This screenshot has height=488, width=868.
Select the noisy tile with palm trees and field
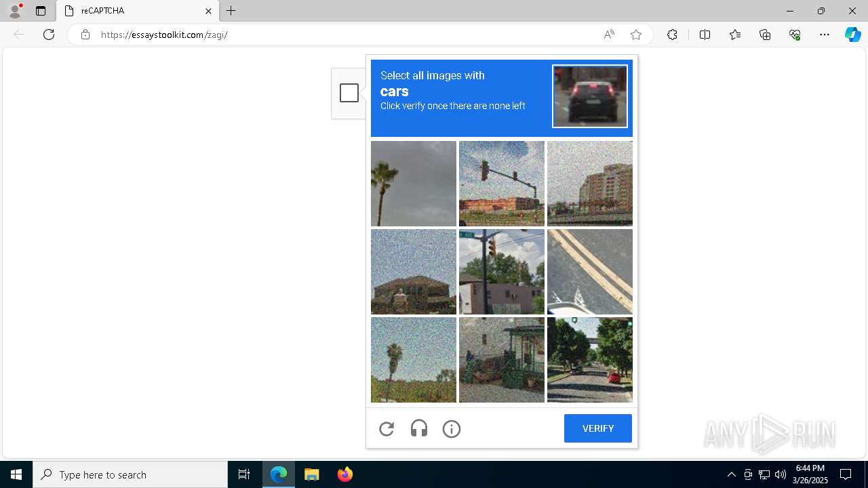414,360
